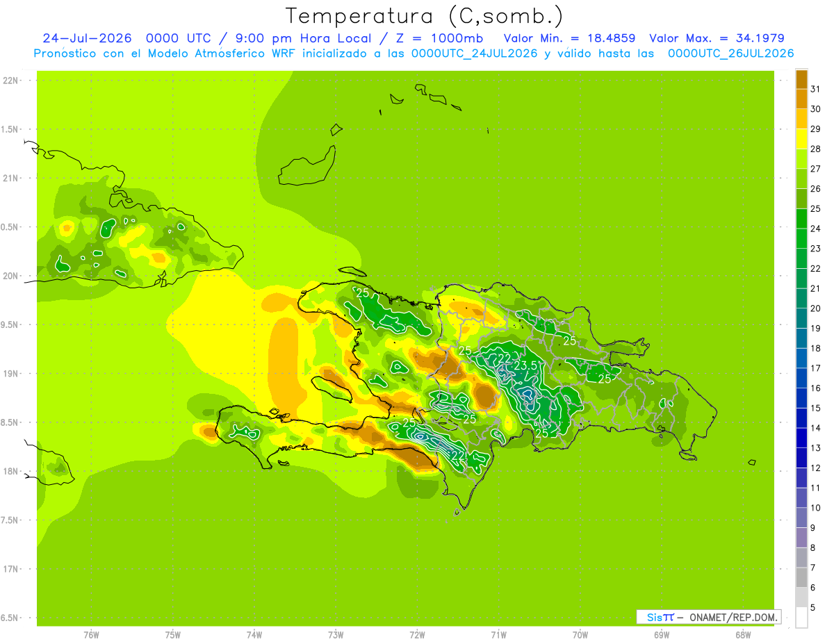This screenshot has width=834, height=644.
Task: Click the '19N' latitude axis label
Action: click(11, 374)
